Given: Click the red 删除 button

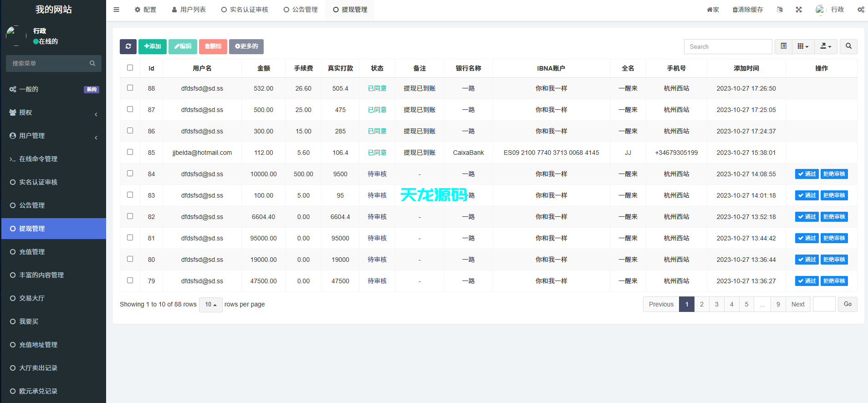Looking at the screenshot, I should pyautogui.click(x=213, y=46).
